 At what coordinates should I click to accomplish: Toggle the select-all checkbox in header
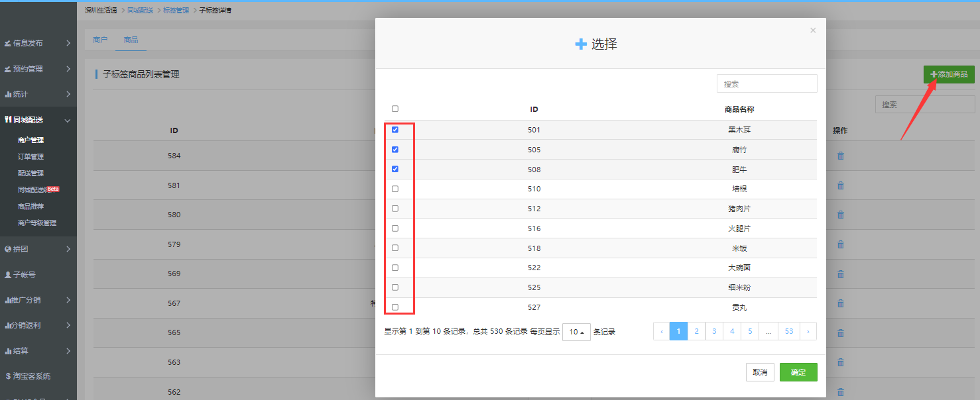pyautogui.click(x=395, y=109)
